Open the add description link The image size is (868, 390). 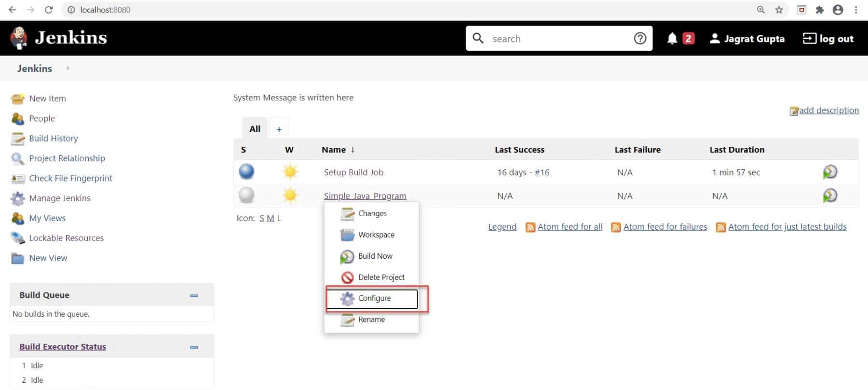click(x=828, y=111)
